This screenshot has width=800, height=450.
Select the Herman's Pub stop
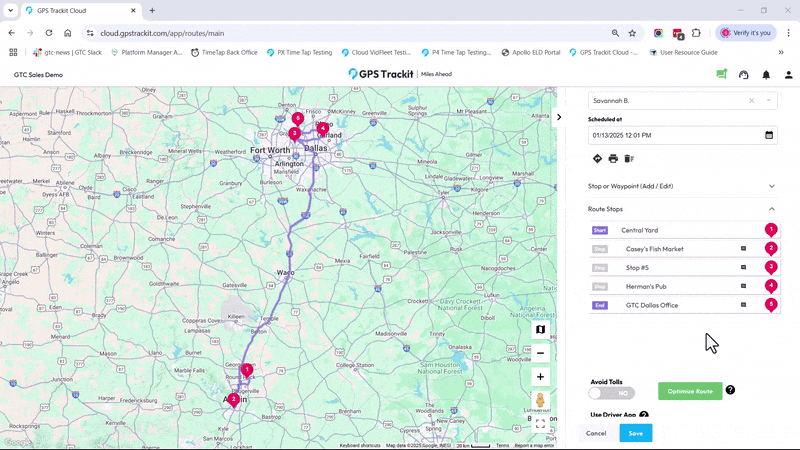click(684, 287)
